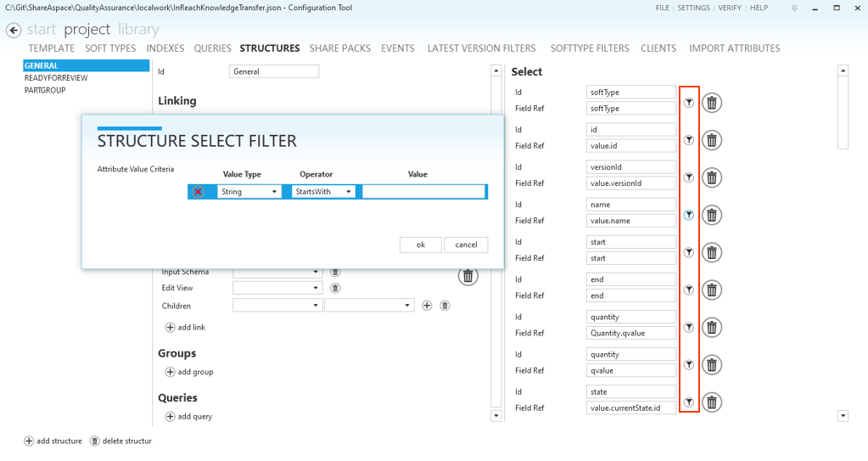Viewport: 868px width, 461px height.
Task: Open the SETTINGS menu
Action: coord(693,8)
